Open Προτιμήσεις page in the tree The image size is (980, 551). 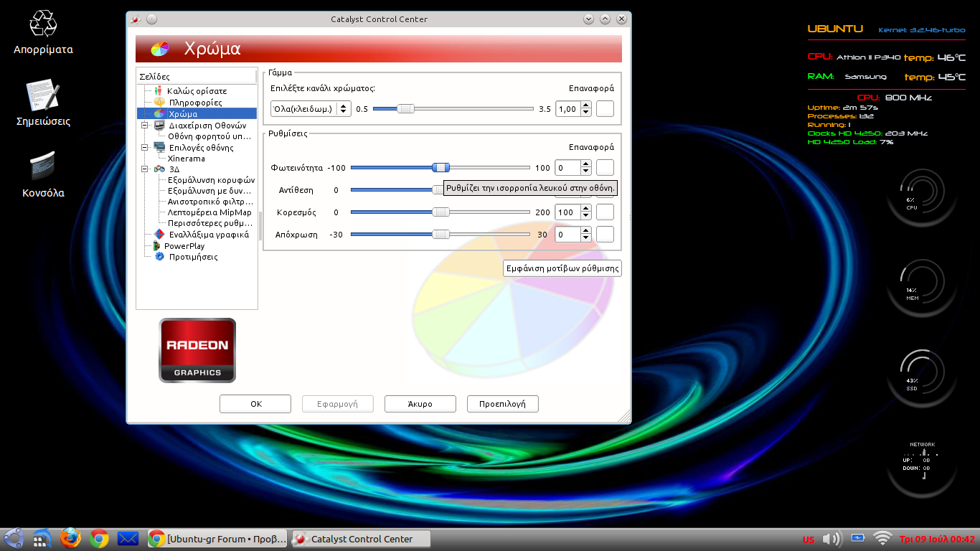[x=193, y=257]
